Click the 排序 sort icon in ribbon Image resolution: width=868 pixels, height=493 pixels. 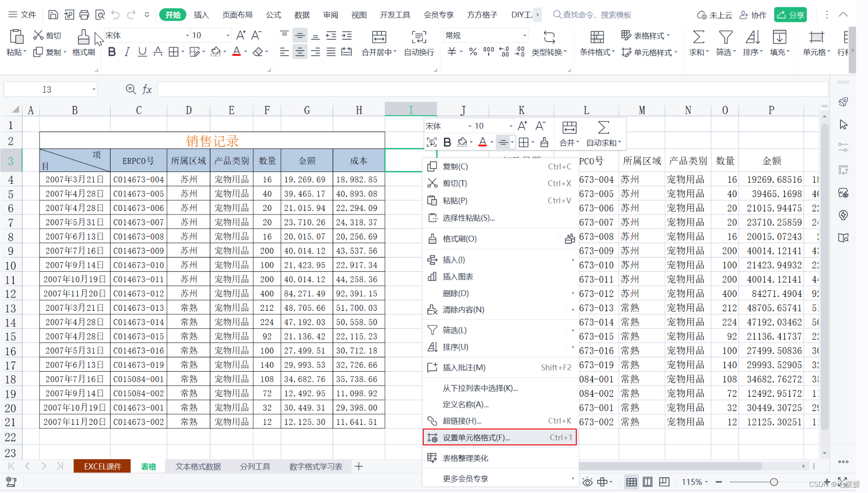752,37
